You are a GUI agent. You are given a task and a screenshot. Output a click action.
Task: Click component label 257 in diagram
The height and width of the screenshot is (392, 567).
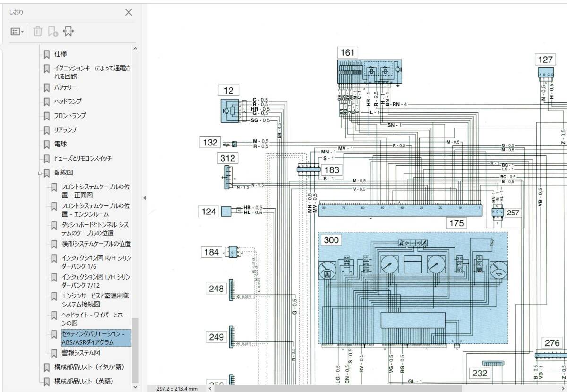pyautogui.click(x=513, y=213)
